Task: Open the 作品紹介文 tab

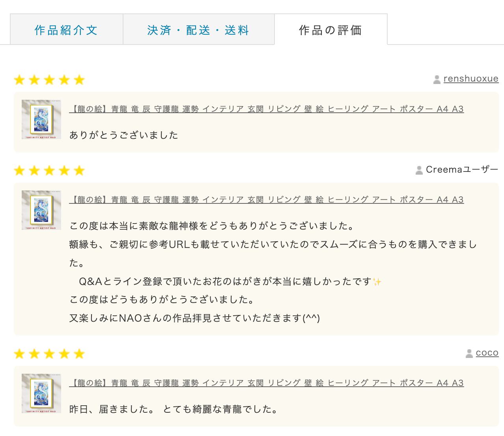Action: pos(66,30)
